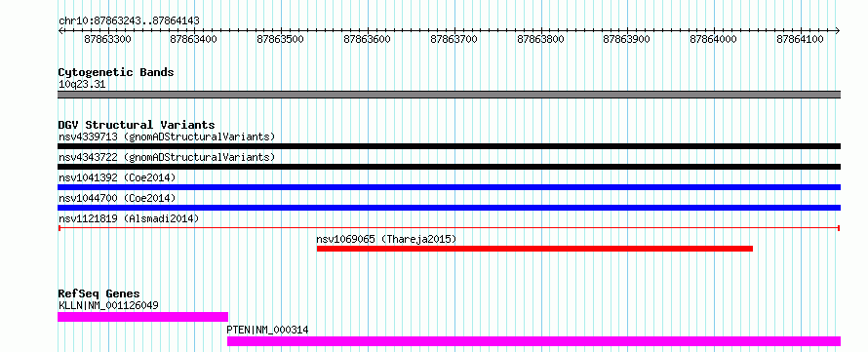Select the magenta PTEN gene bar

533,341
